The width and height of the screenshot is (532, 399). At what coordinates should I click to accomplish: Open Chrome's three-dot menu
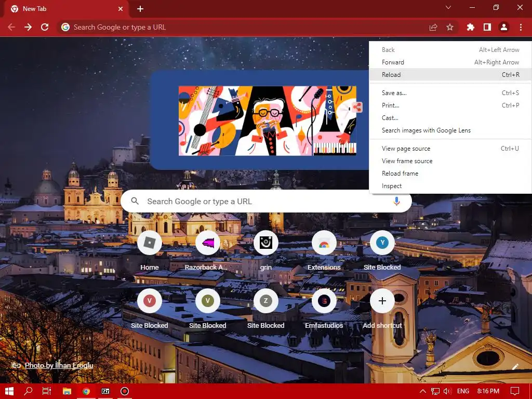tap(521, 27)
